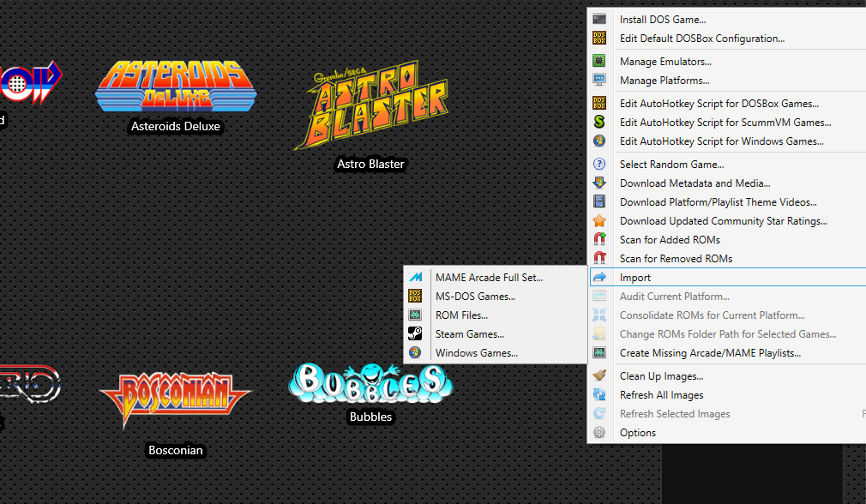This screenshot has width=866, height=504.
Task: Click the download arrow icon for Metadata and Media
Action: click(599, 183)
